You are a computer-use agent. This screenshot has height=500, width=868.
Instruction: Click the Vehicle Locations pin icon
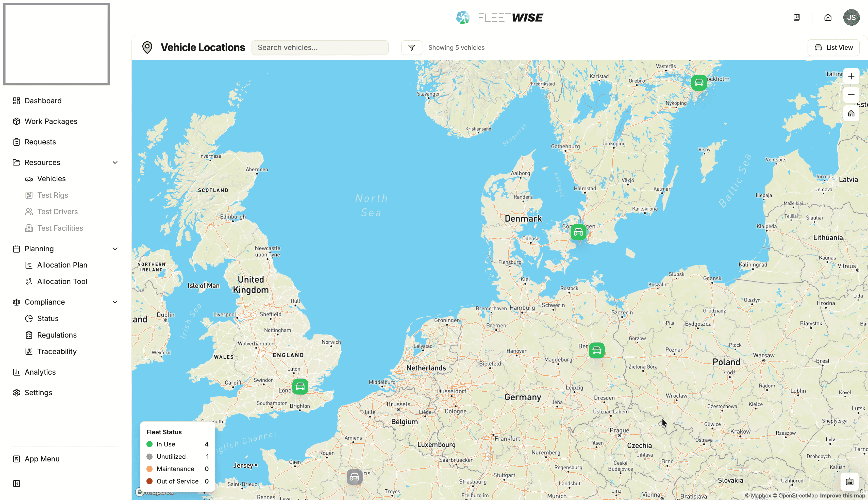coord(147,47)
